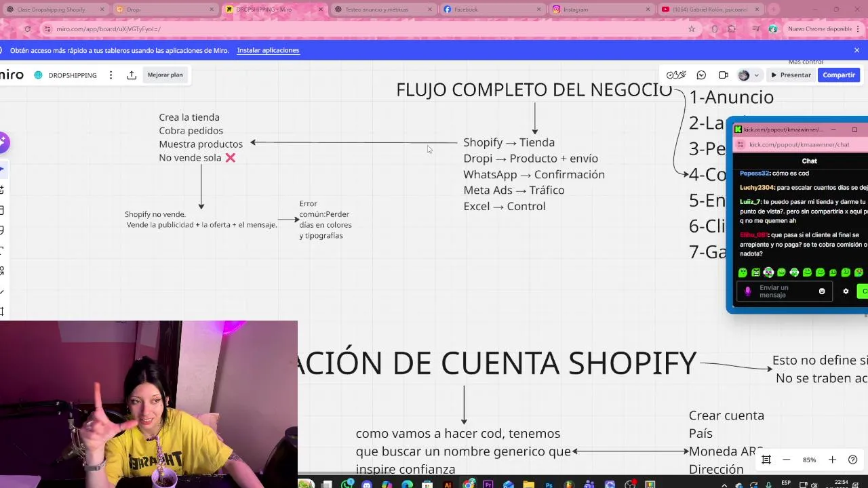Image resolution: width=868 pixels, height=488 pixels.
Task: Reload the Miro page
Action: point(27,29)
